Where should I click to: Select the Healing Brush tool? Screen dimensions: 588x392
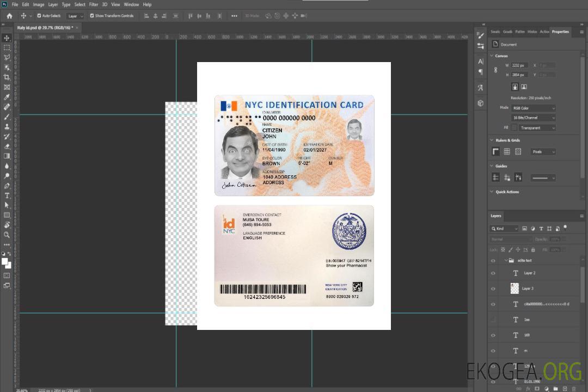pyautogui.click(x=7, y=107)
